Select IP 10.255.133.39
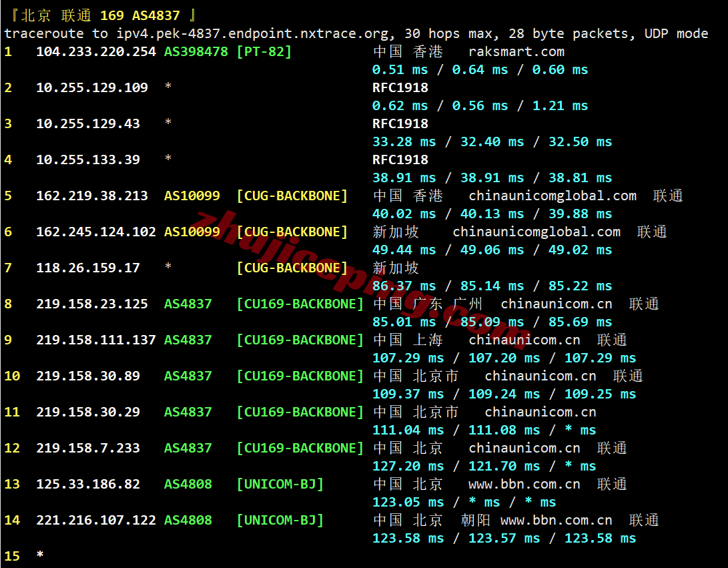 (88, 160)
